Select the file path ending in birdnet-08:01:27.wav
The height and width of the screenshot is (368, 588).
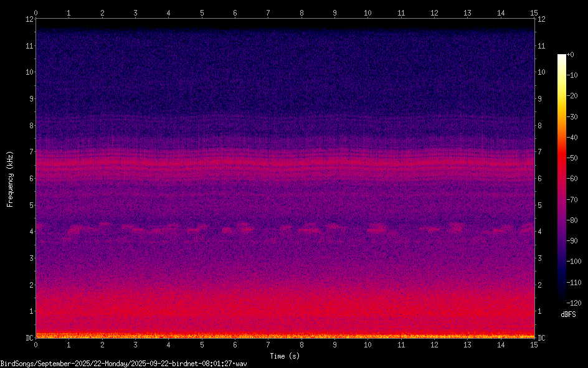click(124, 364)
